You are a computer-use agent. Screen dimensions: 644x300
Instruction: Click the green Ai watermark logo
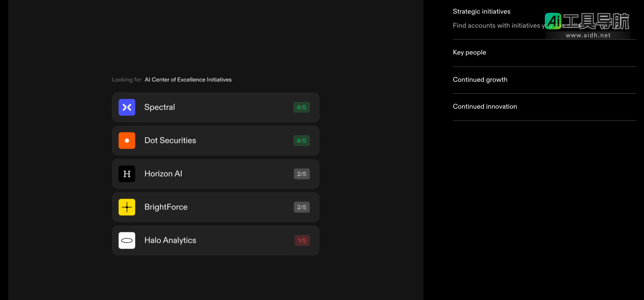553,21
